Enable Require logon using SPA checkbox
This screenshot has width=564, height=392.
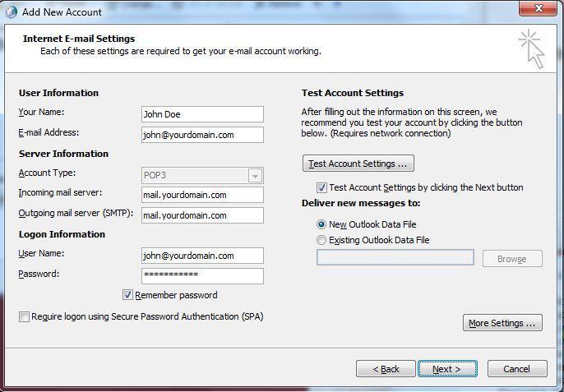24,316
